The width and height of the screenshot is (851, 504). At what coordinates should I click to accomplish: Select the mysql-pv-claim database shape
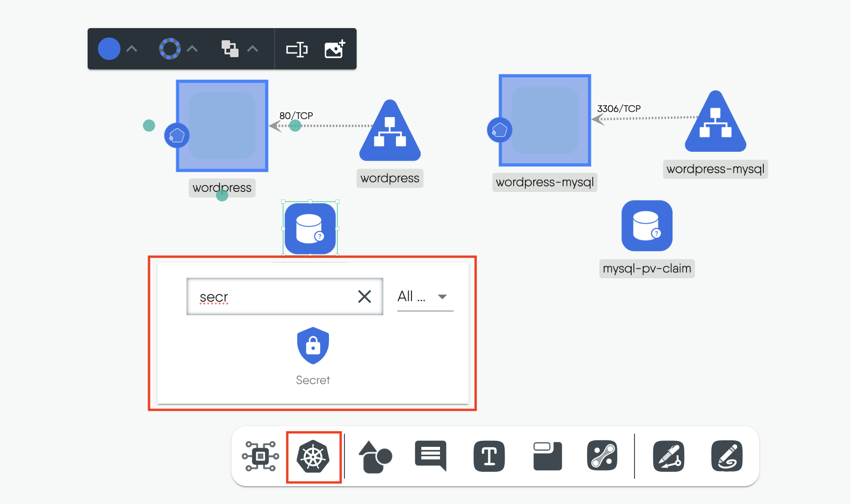(x=647, y=225)
